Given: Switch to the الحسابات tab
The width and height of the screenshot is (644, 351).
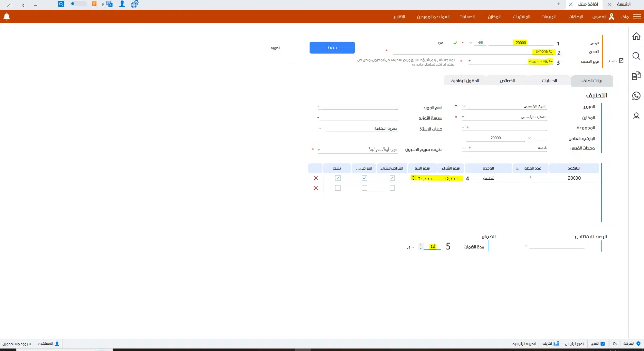Looking at the screenshot, I should pyautogui.click(x=550, y=80).
